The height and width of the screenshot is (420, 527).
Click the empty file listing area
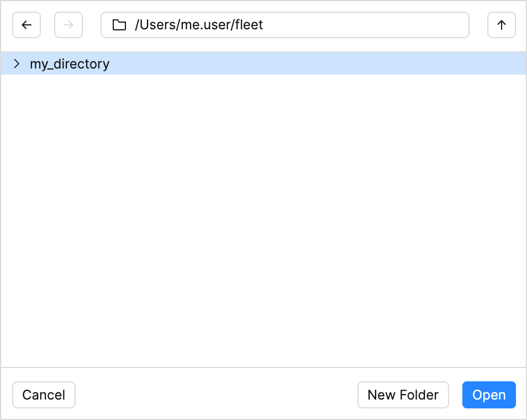tap(263, 221)
